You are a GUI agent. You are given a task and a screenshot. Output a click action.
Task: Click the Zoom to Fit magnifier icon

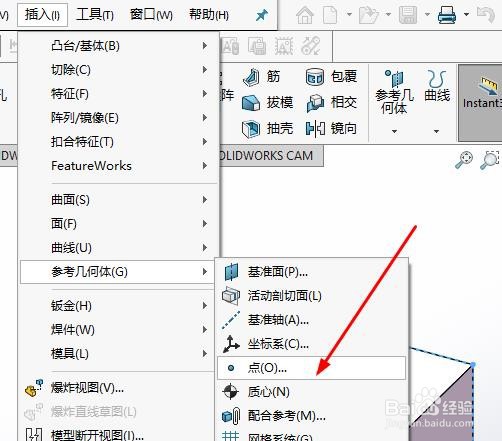464,160
